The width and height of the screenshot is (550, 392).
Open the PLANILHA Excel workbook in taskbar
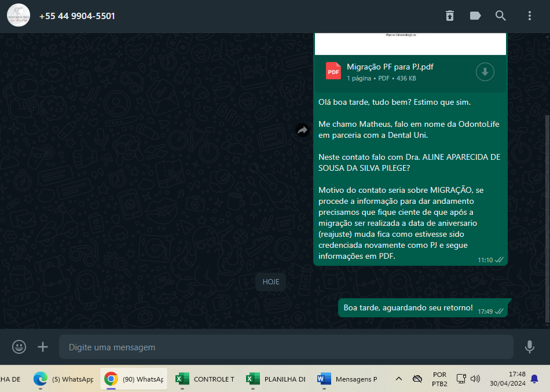click(x=276, y=379)
